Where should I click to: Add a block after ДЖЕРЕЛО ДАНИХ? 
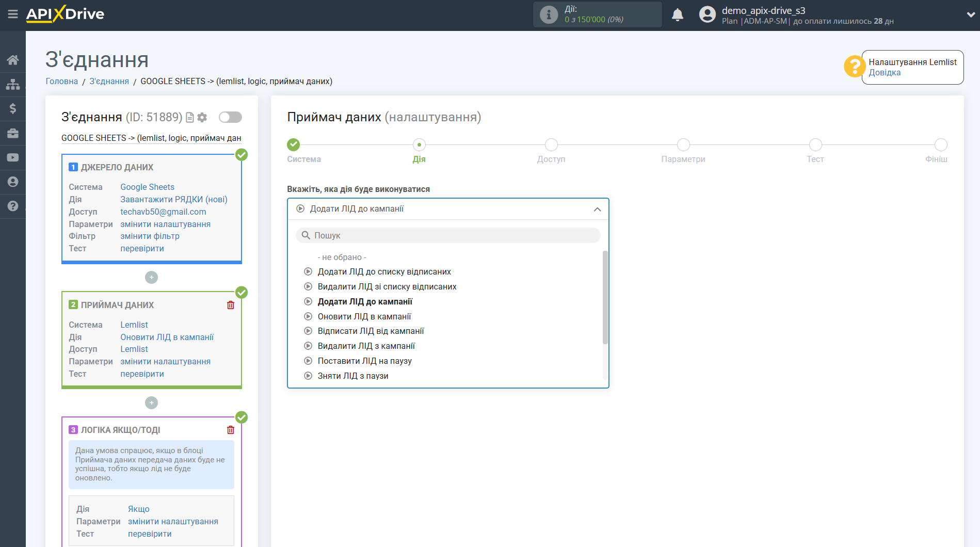(151, 278)
